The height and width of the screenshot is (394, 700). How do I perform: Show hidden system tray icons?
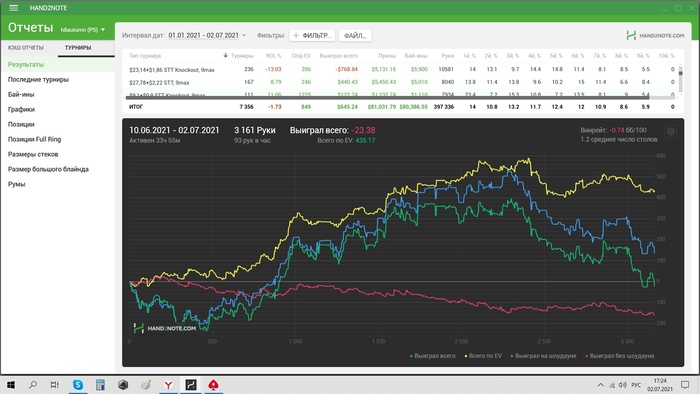pyautogui.click(x=600, y=385)
